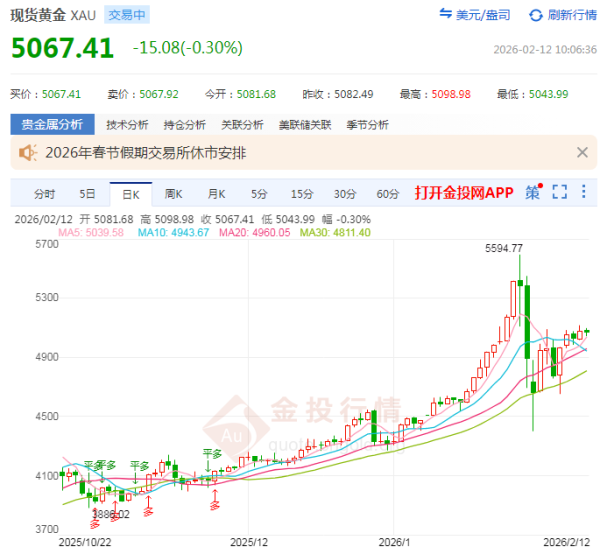Click the 昨收 5082.49 value
The height and width of the screenshot is (547, 600).
(x=354, y=94)
